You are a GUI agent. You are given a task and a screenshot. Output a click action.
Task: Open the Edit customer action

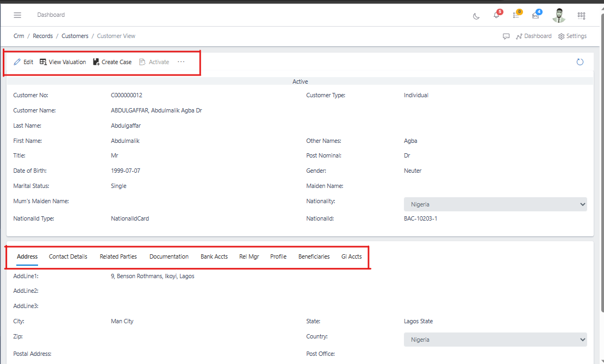[x=23, y=61]
